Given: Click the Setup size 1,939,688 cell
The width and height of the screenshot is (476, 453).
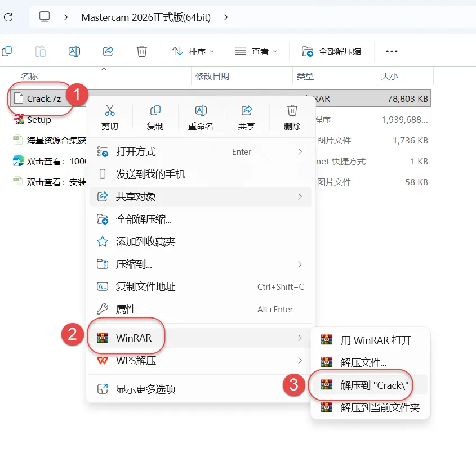Looking at the screenshot, I should pyautogui.click(x=404, y=119).
